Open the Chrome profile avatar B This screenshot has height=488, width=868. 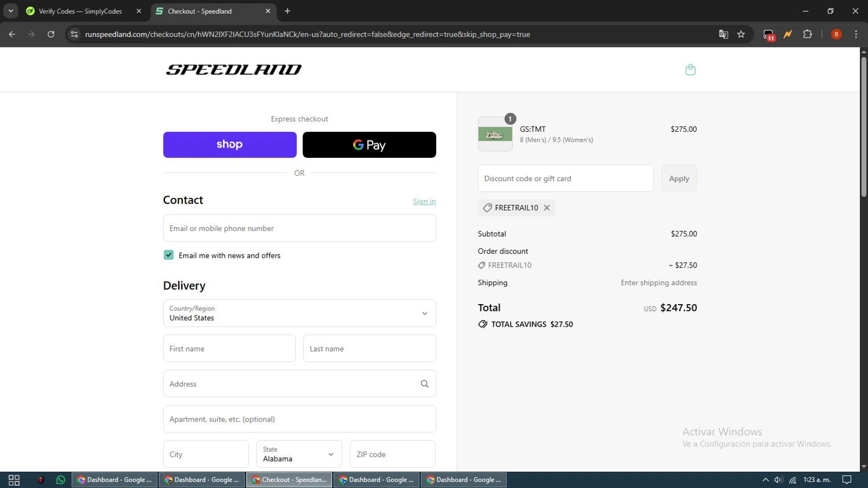[836, 34]
